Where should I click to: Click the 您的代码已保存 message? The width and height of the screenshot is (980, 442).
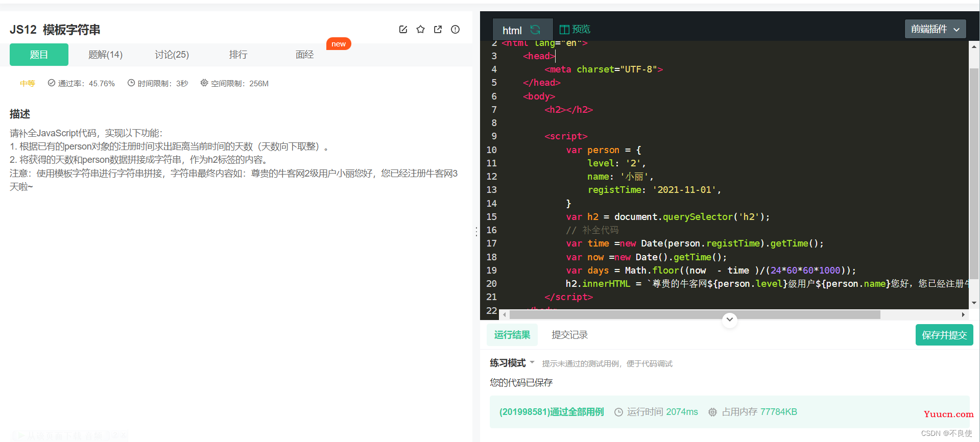pos(521,382)
